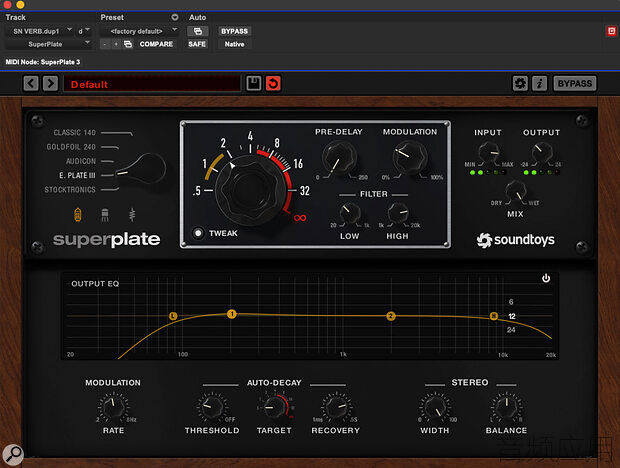Open the Preset menu circle arrow
Viewport: 620px width, 468px height.
[175, 17]
